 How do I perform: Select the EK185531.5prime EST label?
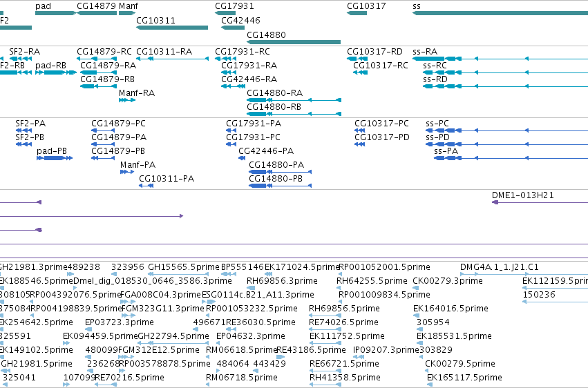click(x=454, y=337)
